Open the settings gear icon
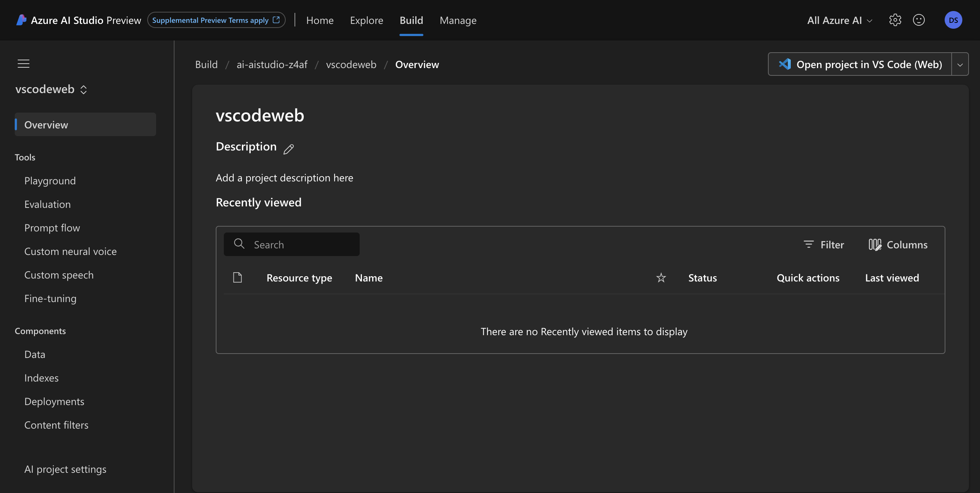This screenshot has height=493, width=980. (x=895, y=20)
